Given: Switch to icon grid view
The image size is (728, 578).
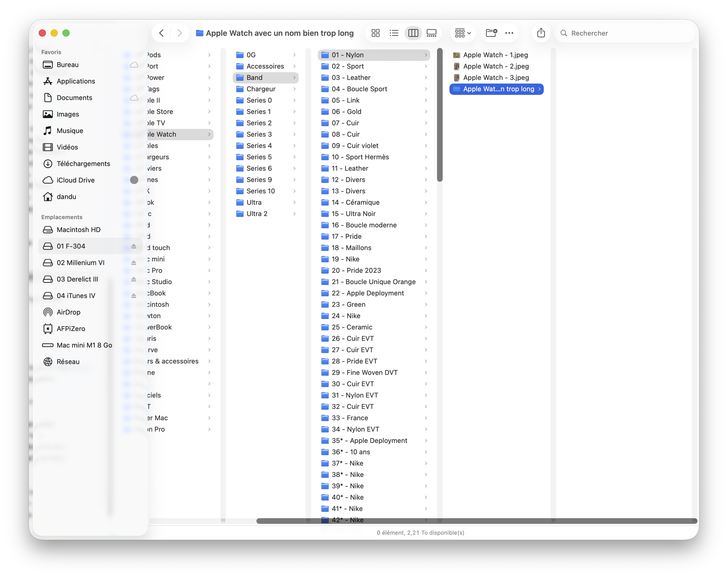Looking at the screenshot, I should click(376, 33).
